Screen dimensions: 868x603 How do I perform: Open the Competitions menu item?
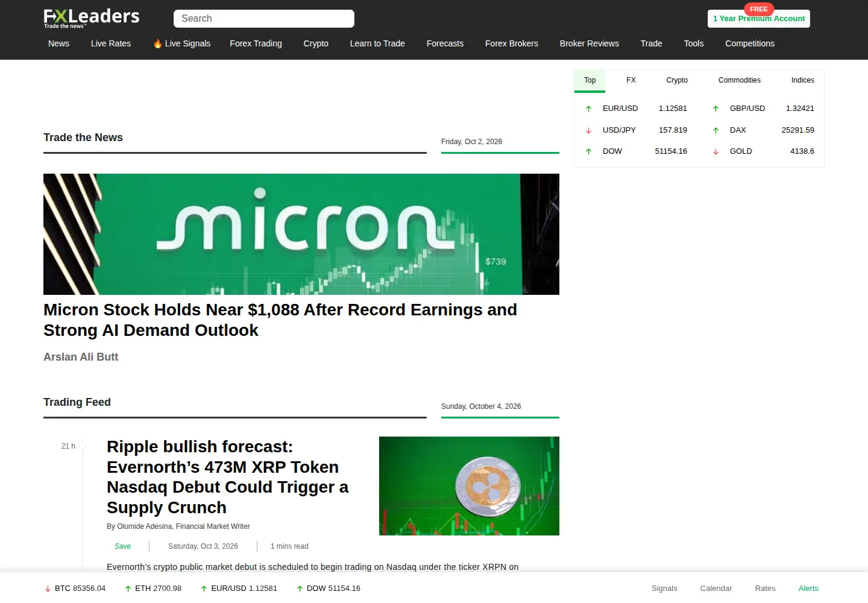coord(750,43)
